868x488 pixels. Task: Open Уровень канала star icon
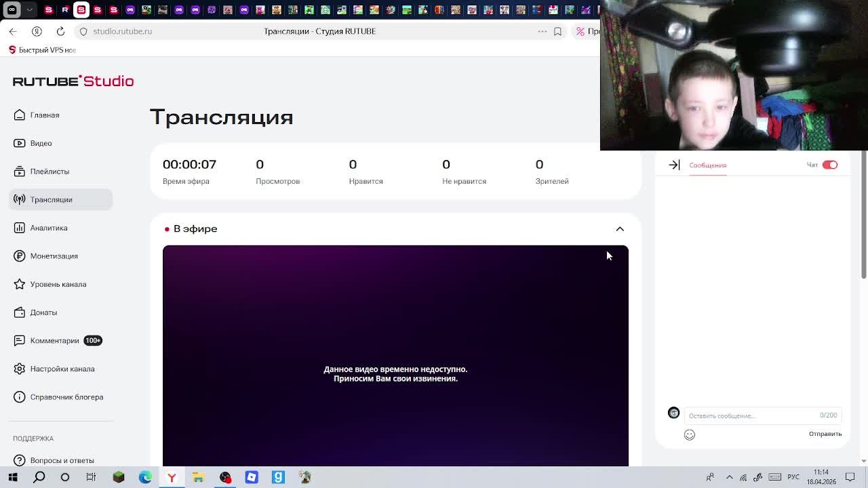coord(20,284)
